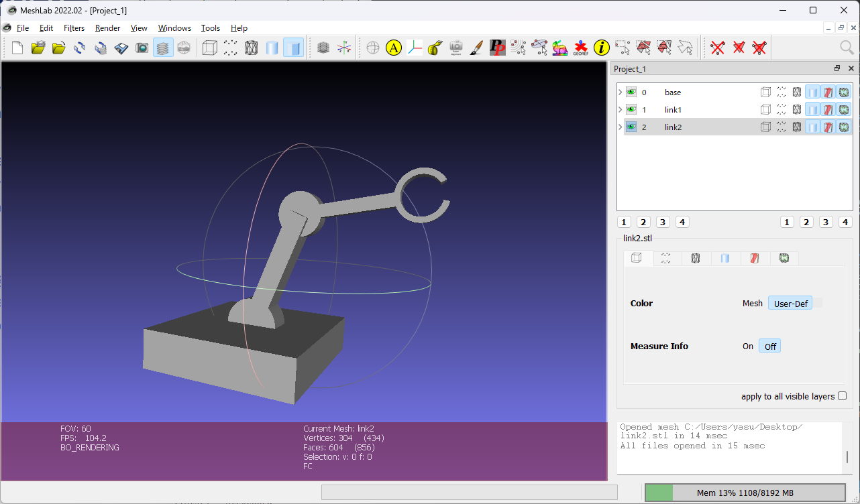This screenshot has height=504, width=860.
Task: Select the Annotation tool with yellow A
Action: [x=394, y=48]
